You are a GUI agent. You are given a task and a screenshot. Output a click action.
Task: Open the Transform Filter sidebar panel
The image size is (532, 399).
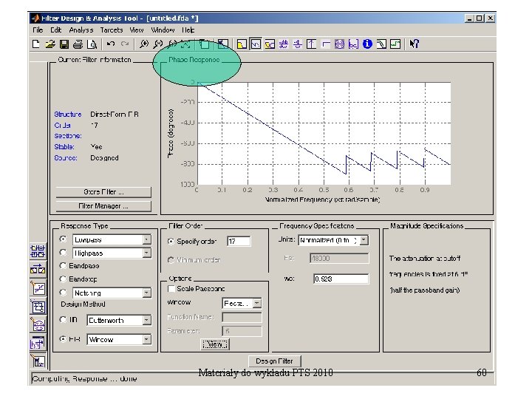coord(38,270)
